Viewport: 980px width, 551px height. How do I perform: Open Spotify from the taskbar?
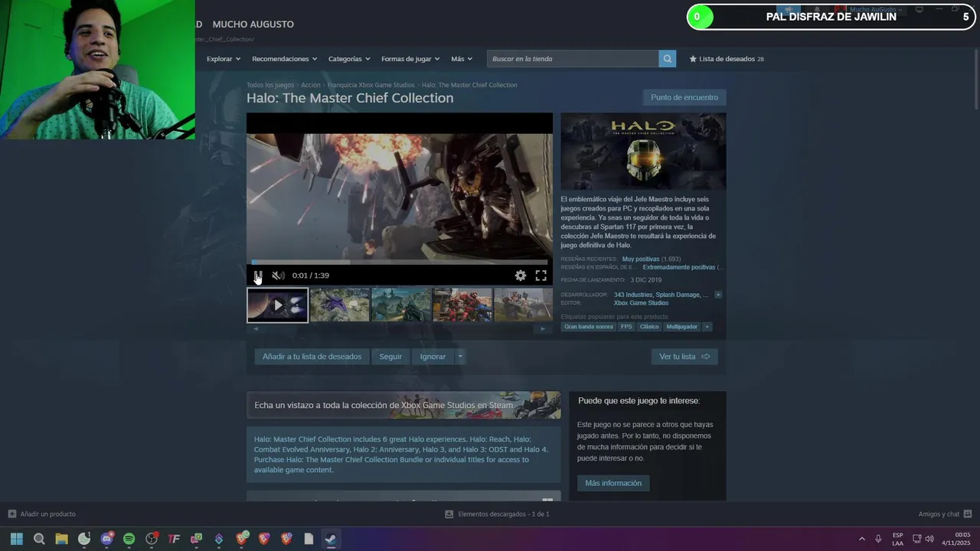pyautogui.click(x=129, y=539)
